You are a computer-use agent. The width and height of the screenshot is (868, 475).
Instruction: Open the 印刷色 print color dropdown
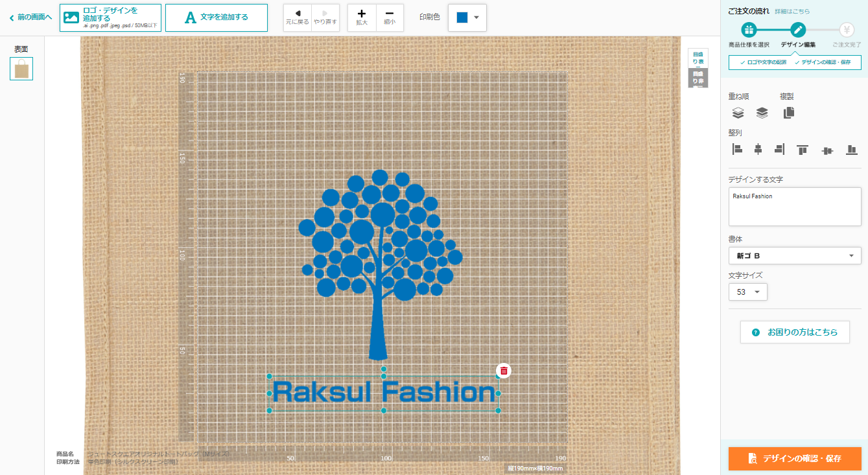point(467,17)
